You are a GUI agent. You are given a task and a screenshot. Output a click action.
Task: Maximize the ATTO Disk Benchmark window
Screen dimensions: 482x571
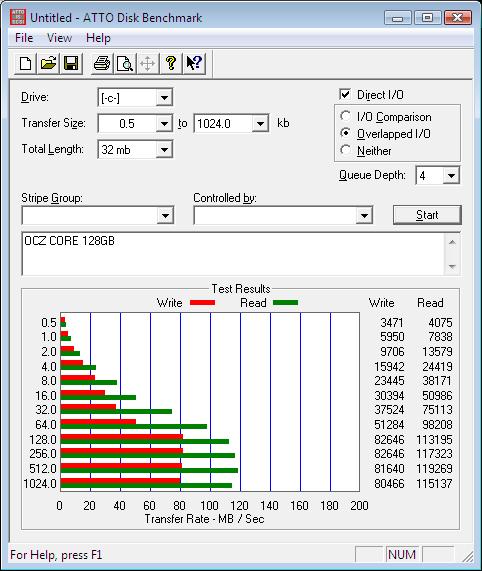tap(427, 17)
